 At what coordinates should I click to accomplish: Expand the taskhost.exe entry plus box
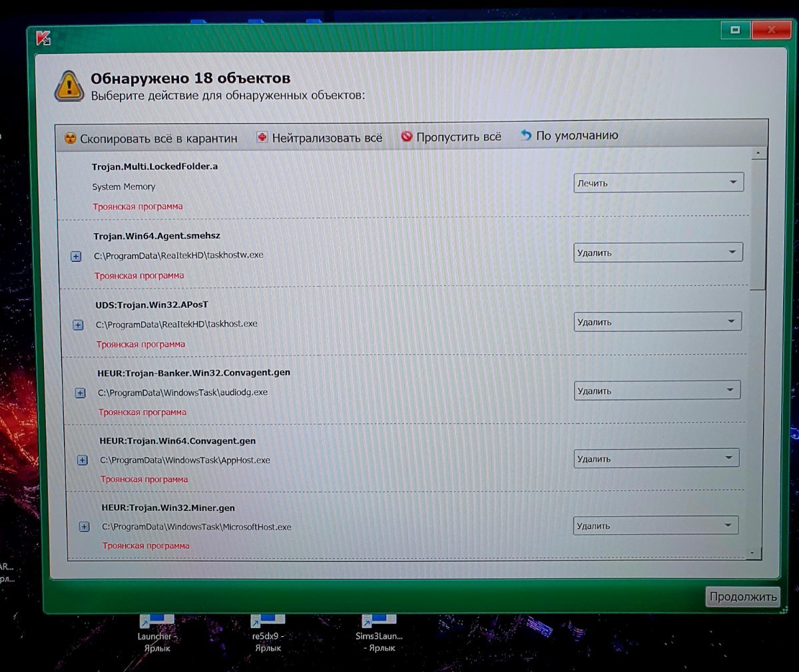point(78,325)
